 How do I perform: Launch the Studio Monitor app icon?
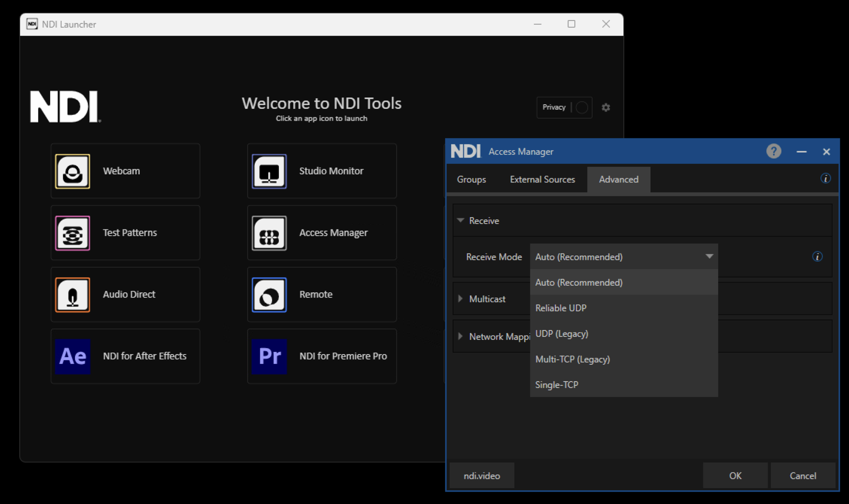pyautogui.click(x=269, y=171)
